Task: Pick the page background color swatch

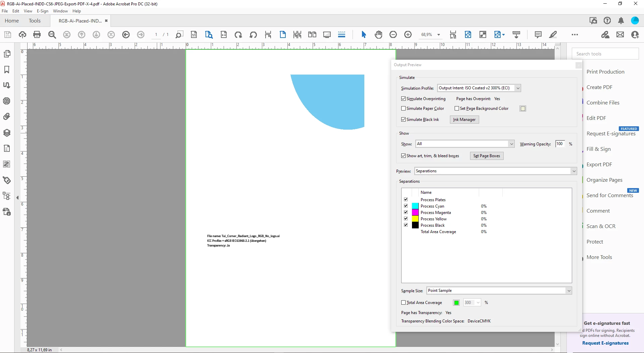Action: tap(523, 108)
